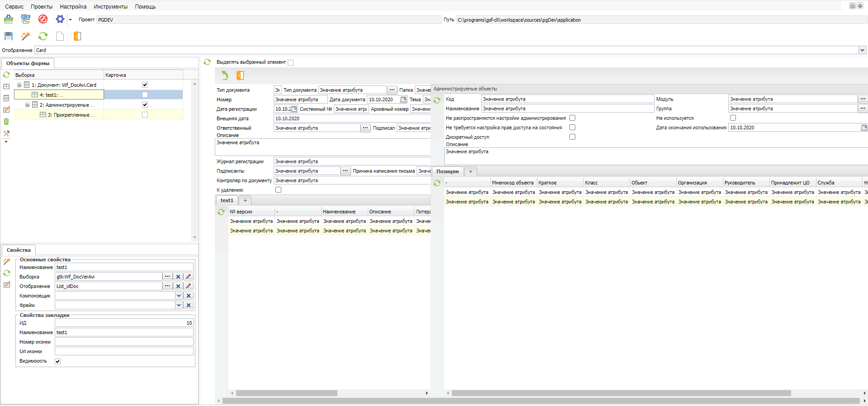This screenshot has width=868, height=406.
Task: Edit the Выборка value with pencil button
Action: click(189, 277)
